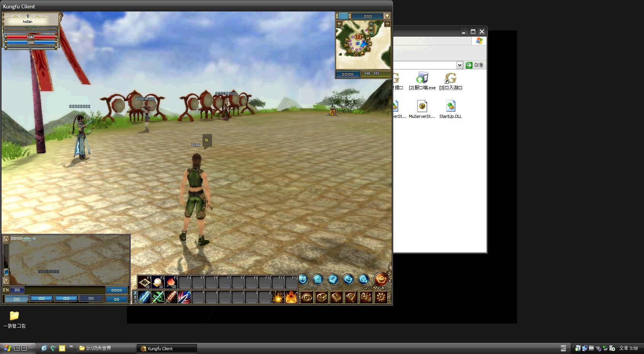Use the F1 scroll item slot
Image resolution: width=644 pixels, height=354 pixels.
(144, 282)
